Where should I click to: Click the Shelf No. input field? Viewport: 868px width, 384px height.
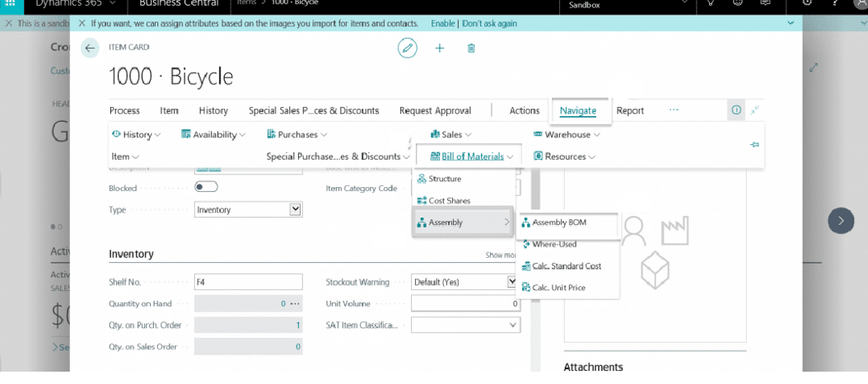(x=248, y=282)
